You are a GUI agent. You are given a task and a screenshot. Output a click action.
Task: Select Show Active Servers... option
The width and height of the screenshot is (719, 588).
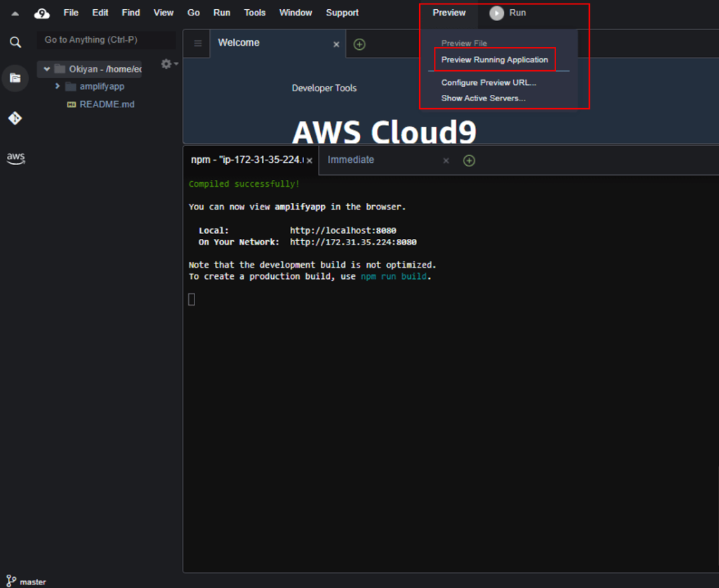(483, 98)
